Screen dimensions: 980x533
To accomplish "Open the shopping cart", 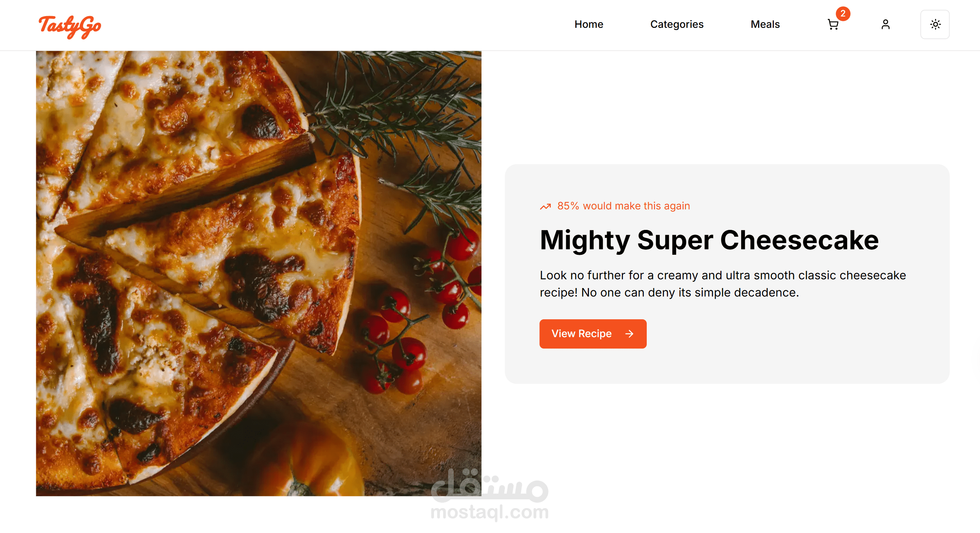I will coord(832,25).
